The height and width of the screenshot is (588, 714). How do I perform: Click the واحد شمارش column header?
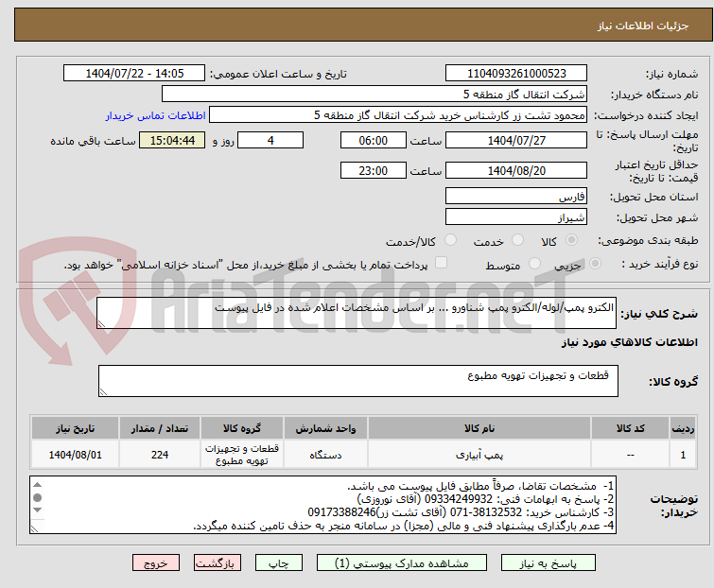click(x=325, y=428)
